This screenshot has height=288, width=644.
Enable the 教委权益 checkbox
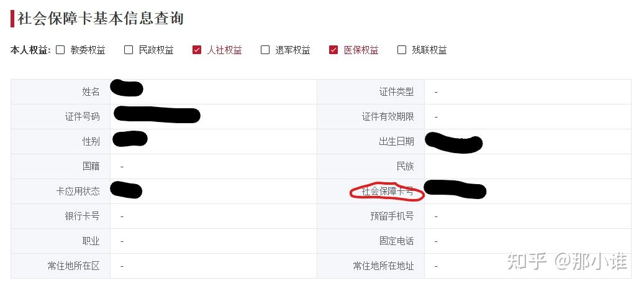[x=60, y=50]
